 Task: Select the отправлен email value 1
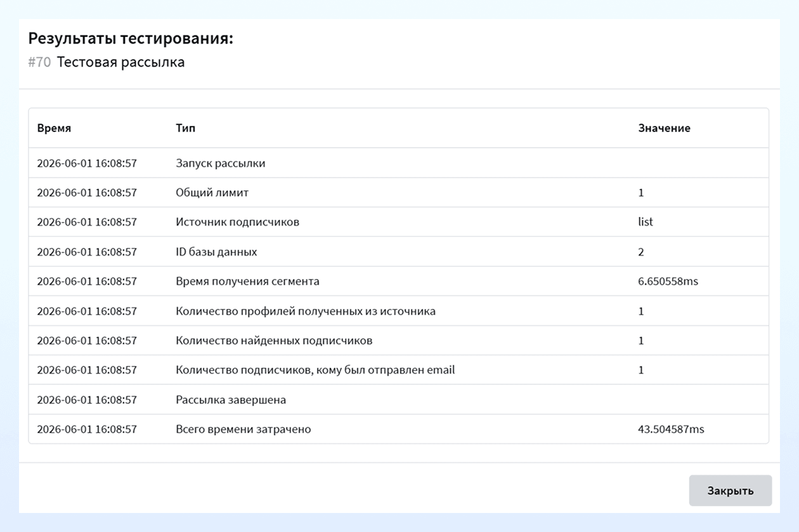[x=641, y=370]
